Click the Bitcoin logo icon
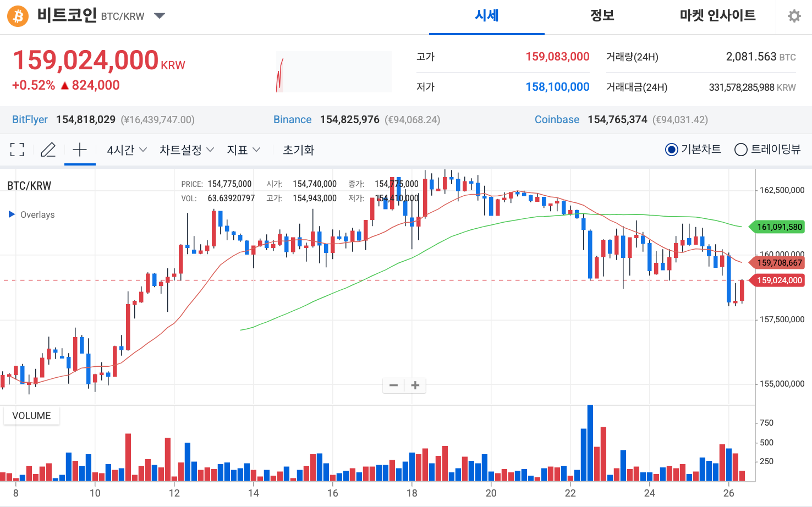Screen dimensions: 812x507 pyautogui.click(x=17, y=16)
